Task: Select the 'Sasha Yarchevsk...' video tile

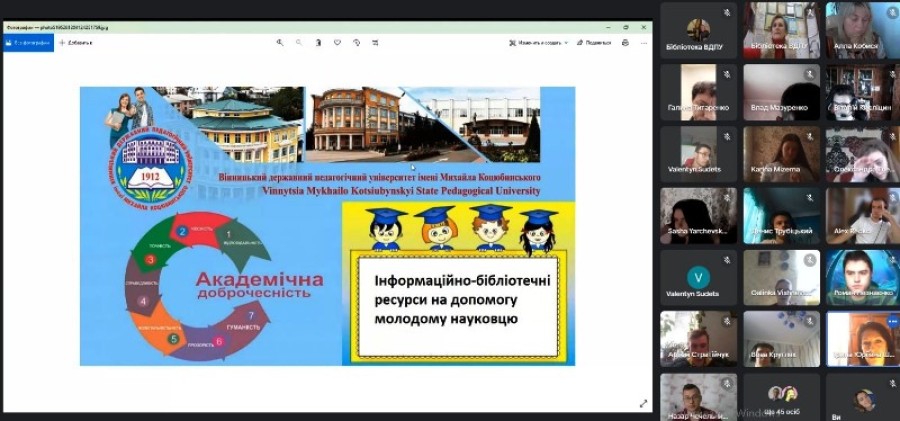Action: coord(699,215)
